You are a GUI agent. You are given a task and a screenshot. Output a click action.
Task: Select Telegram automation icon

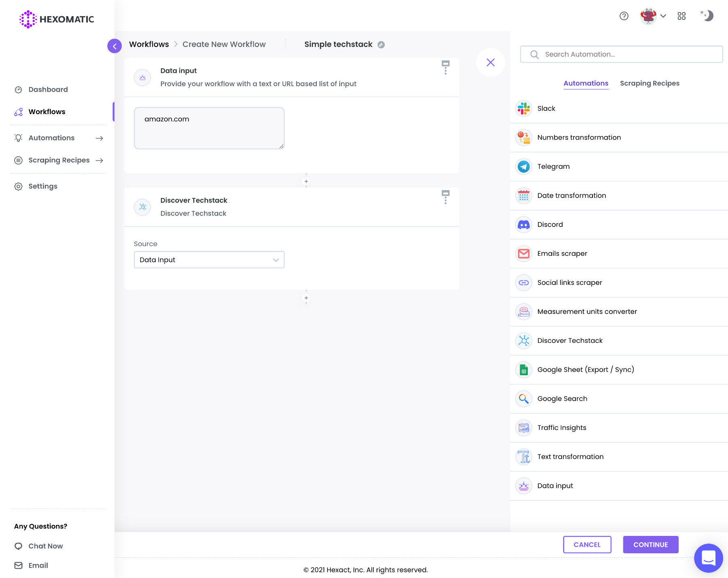524,166
